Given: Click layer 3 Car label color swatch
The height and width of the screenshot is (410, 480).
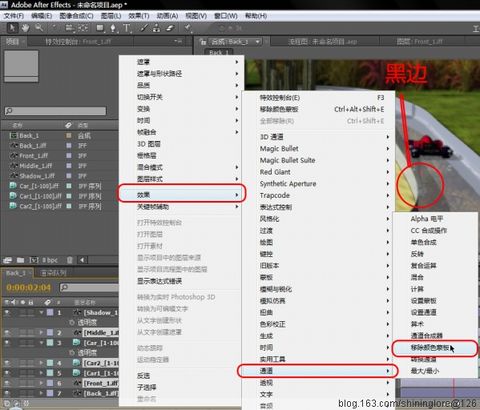Looking at the screenshot, I should click(x=50, y=343).
